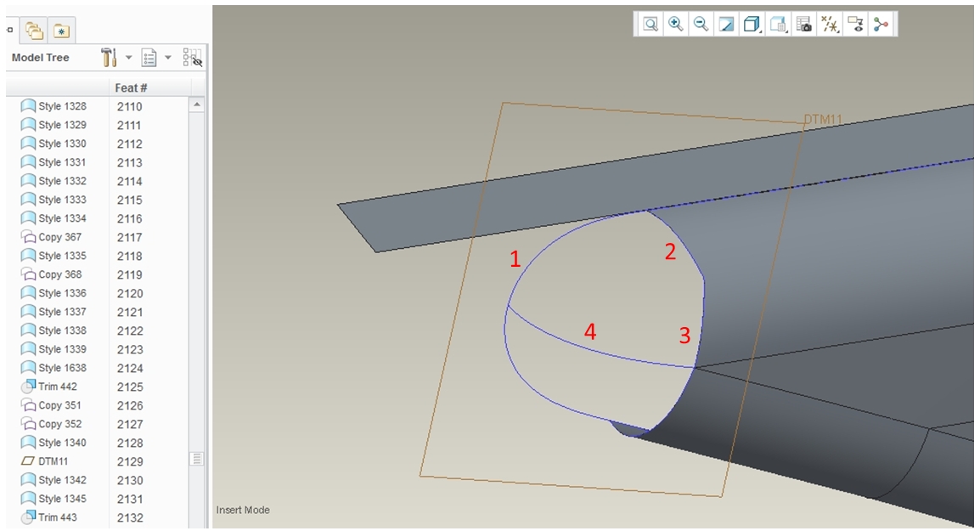Click the Feat # column header
Screen dimensions: 980x531
point(131,88)
